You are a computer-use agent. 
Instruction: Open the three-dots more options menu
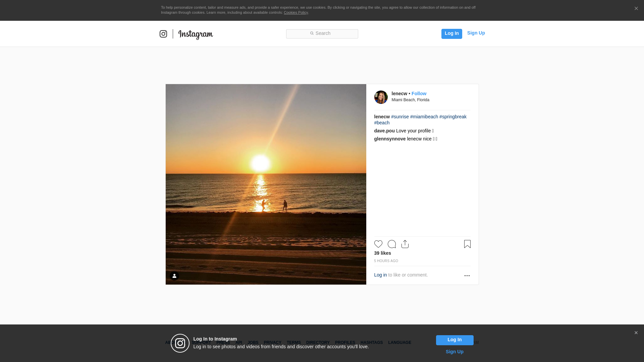pyautogui.click(x=467, y=276)
